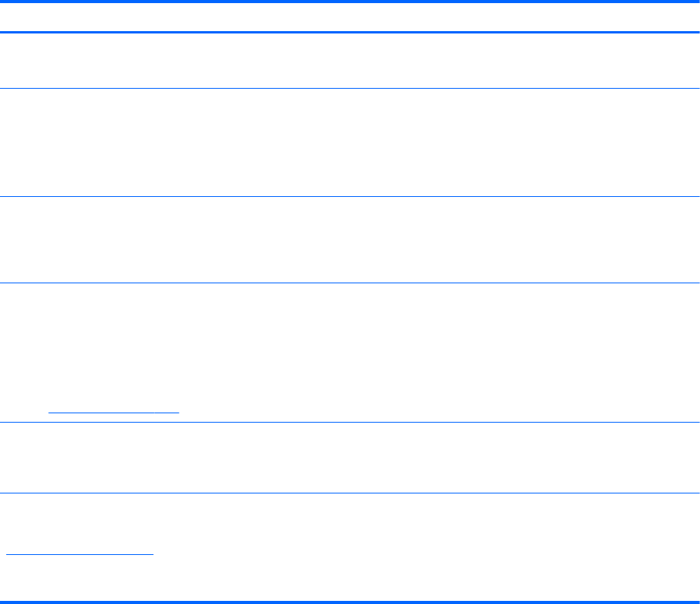This screenshot has width=700, height=604.
Task: Click the thick blue bottom border of the table
Action: coord(350,601)
